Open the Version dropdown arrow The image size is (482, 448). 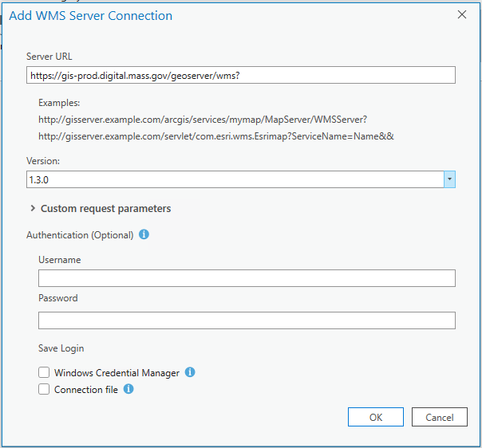[449, 179]
